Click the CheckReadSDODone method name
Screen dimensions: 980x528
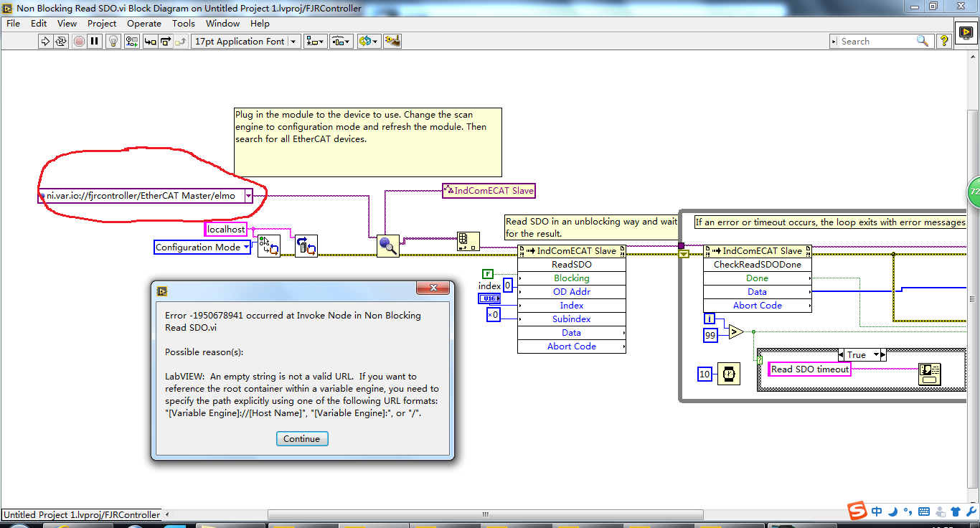pos(758,264)
